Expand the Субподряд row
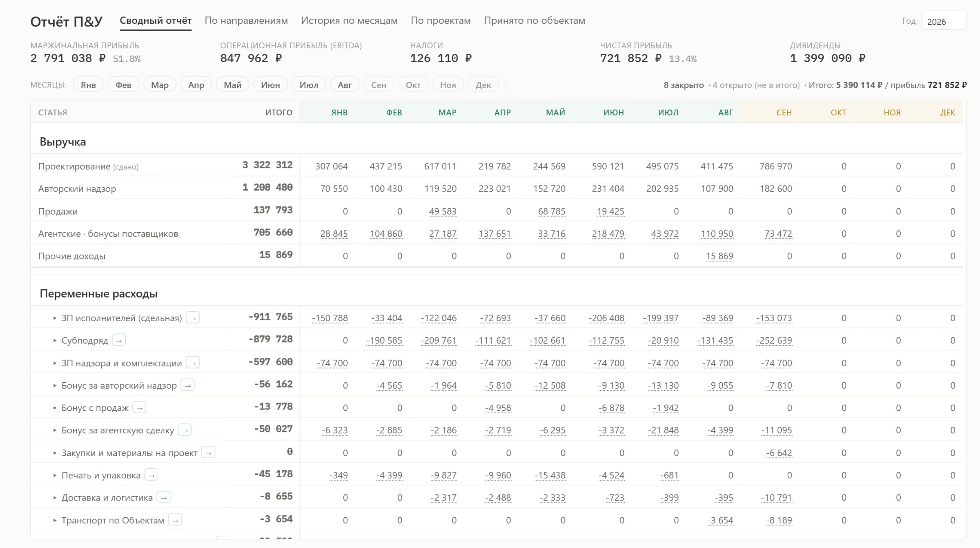Screen dimensions: 980x548 (55, 340)
